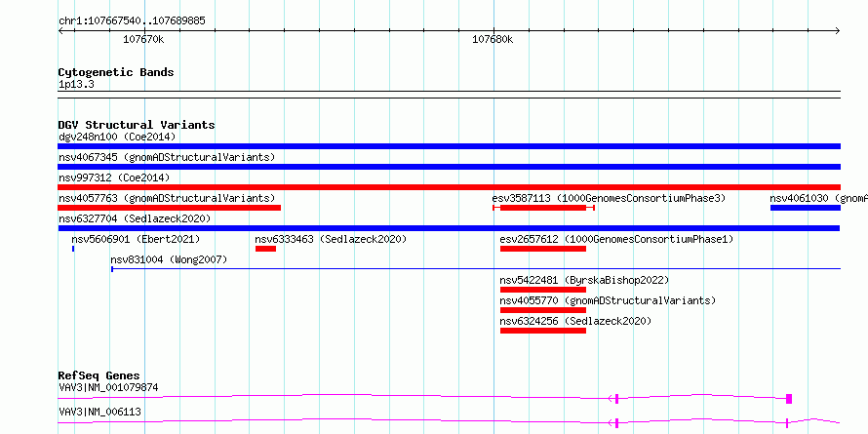
Task: Select the nsv5422481 (ByrskaBishop2022) label
Action: 584,280
